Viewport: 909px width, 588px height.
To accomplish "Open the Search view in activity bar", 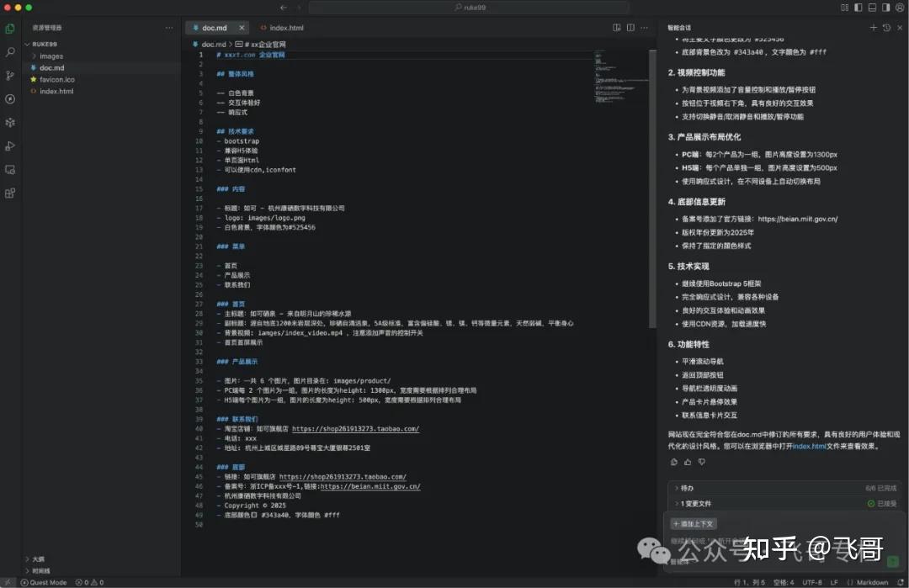I will point(10,52).
